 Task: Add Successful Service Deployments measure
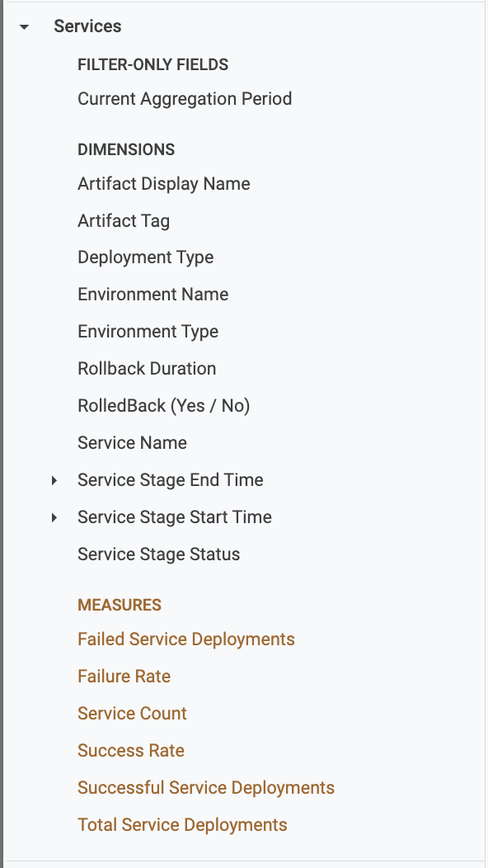pyautogui.click(x=206, y=788)
